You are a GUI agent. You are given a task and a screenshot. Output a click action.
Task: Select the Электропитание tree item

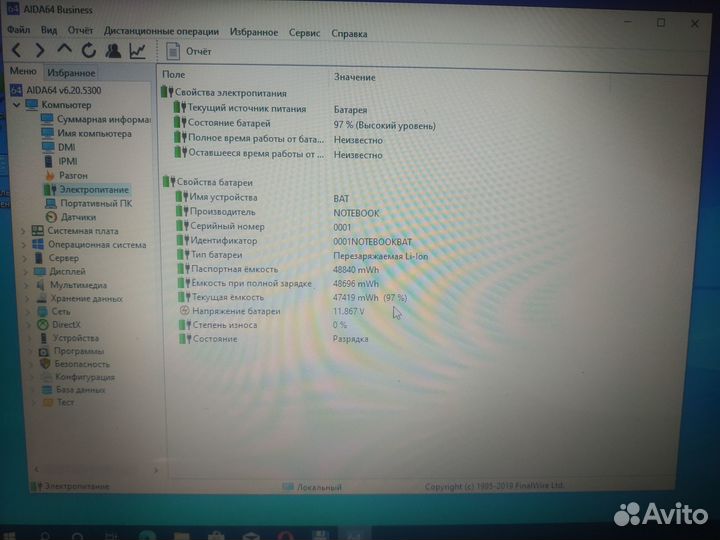tap(86, 189)
